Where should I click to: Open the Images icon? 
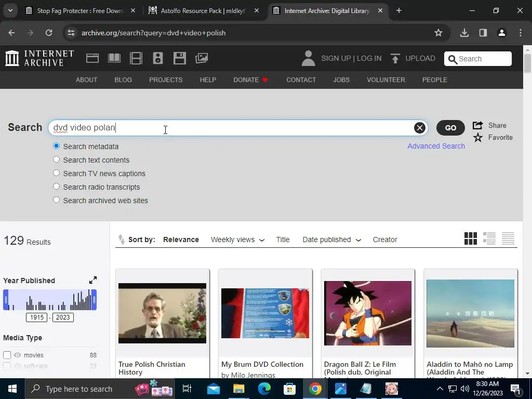pyautogui.click(x=202, y=58)
